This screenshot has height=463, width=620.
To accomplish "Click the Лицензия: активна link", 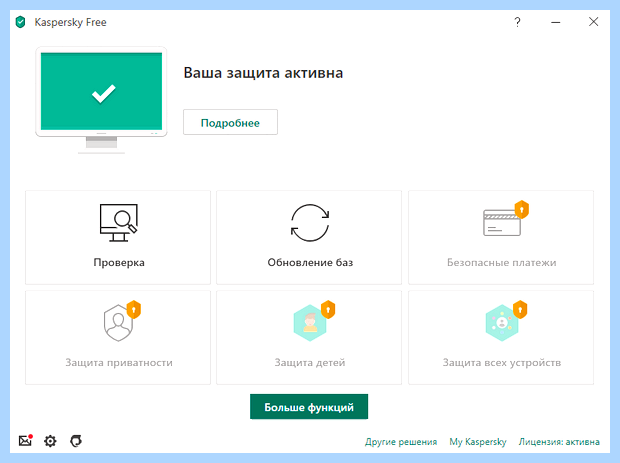I will pyautogui.click(x=559, y=442).
